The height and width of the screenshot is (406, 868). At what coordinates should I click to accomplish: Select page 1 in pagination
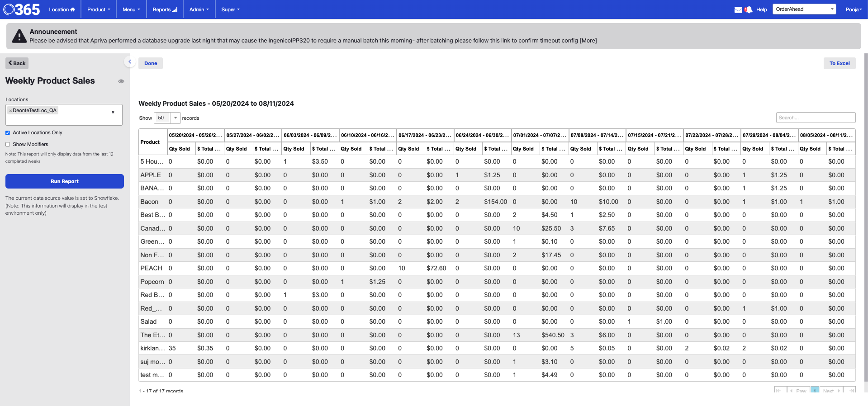tap(815, 391)
